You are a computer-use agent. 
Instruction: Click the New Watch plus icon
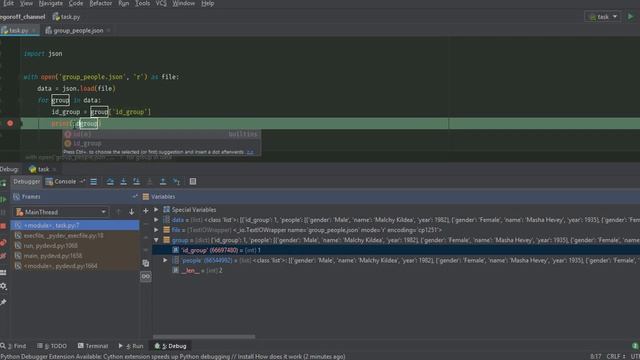[x=146, y=211]
